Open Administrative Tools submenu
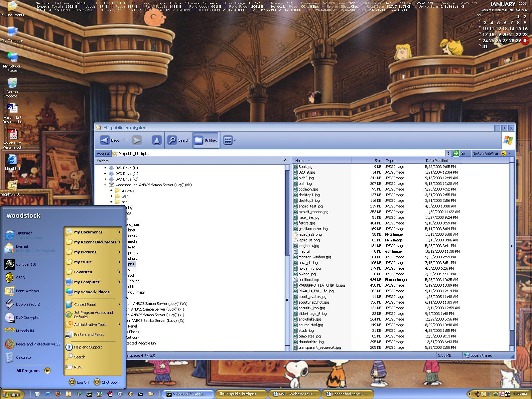The width and height of the screenshot is (532, 399). tap(93, 325)
